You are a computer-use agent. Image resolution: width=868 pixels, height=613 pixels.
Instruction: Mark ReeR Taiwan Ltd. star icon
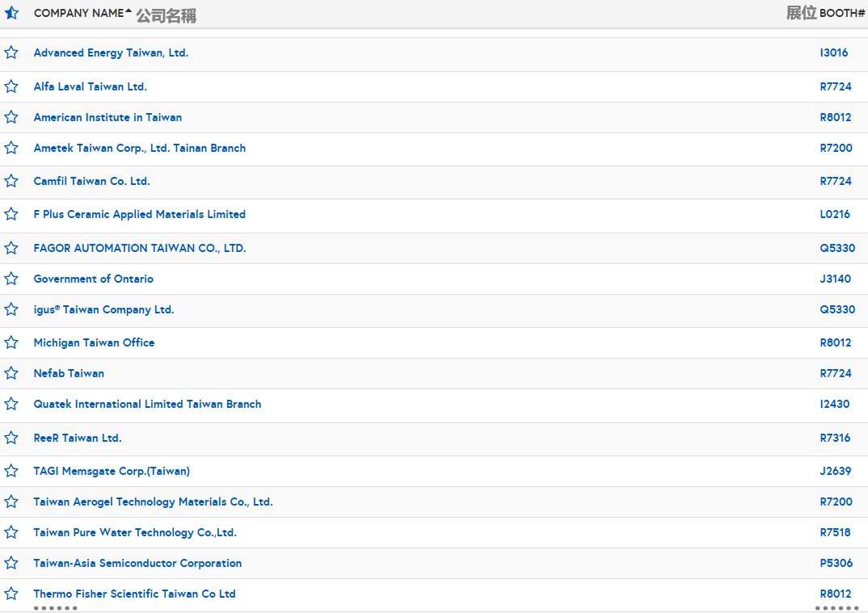click(x=11, y=438)
